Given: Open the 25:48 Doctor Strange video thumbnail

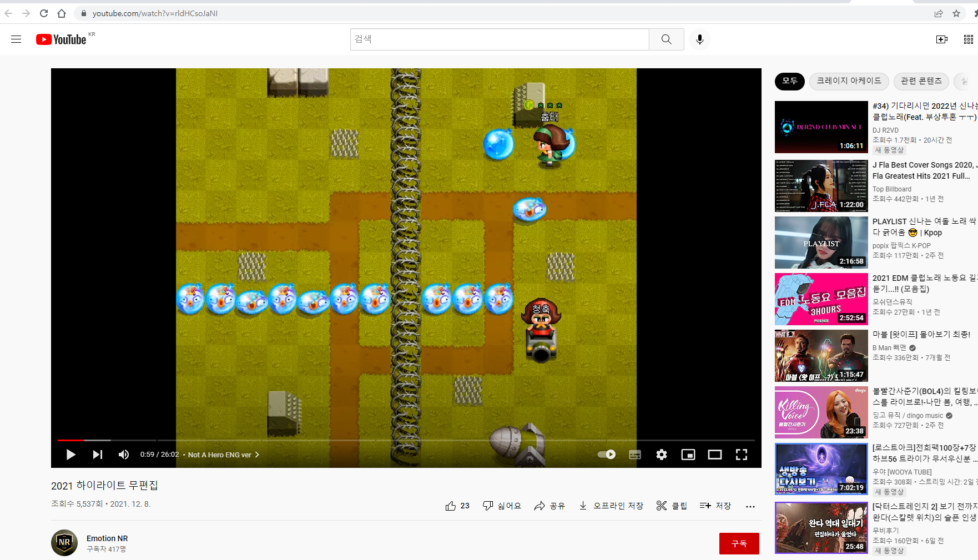Looking at the screenshot, I should (821, 528).
